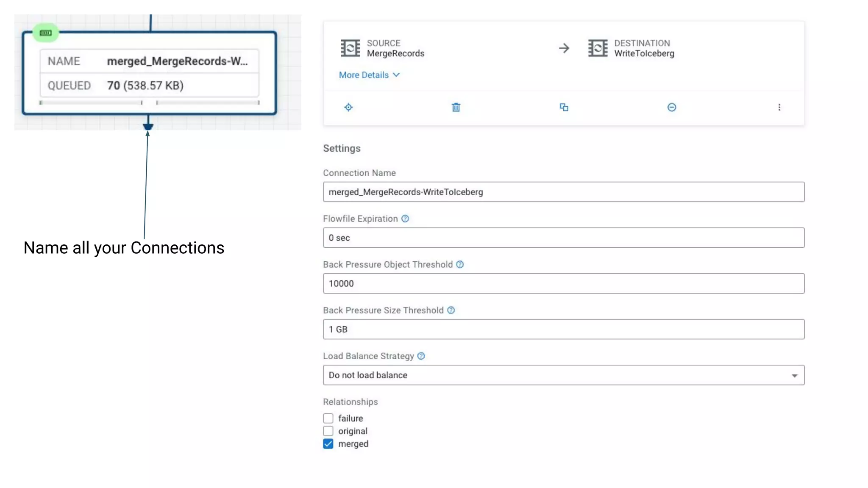Check the original relationship checkbox

328,431
